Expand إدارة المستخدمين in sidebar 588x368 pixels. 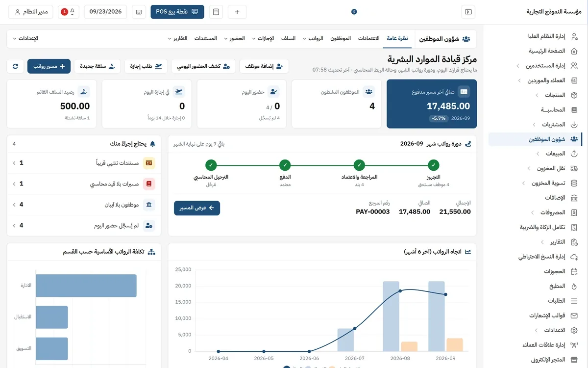pyautogui.click(x=518, y=66)
